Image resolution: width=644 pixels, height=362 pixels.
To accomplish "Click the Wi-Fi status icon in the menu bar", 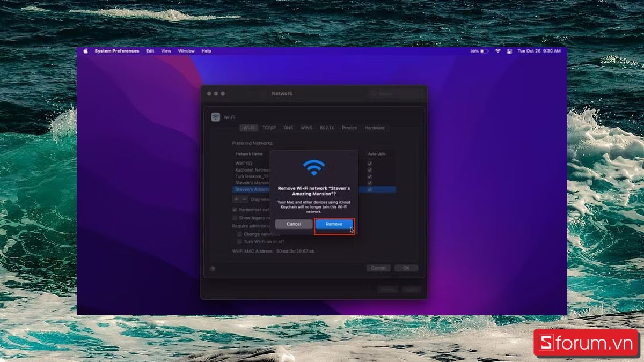I will tap(498, 51).
